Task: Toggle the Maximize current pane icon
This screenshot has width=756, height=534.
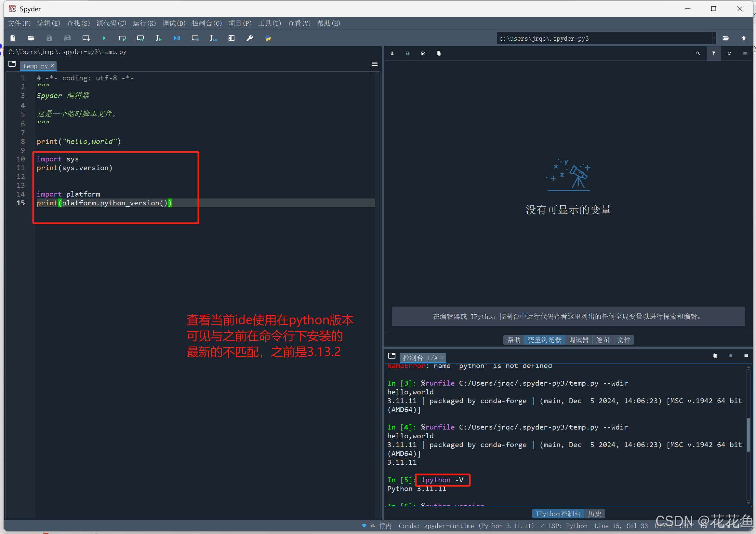Action: [232, 38]
